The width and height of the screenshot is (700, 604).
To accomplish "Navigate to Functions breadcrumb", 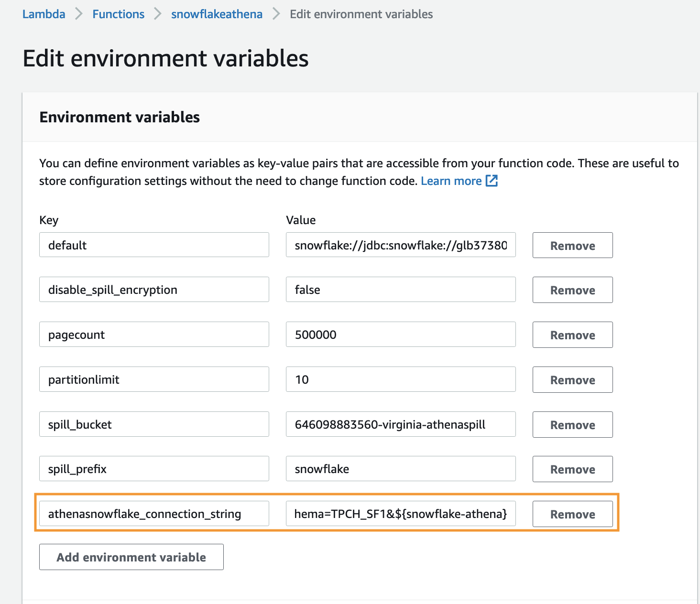I will [x=118, y=14].
